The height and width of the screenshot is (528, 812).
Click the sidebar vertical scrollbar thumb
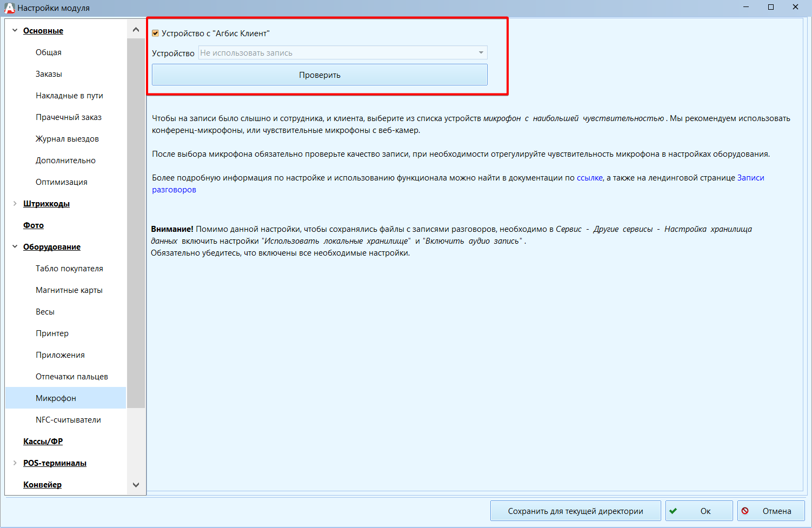point(136,223)
